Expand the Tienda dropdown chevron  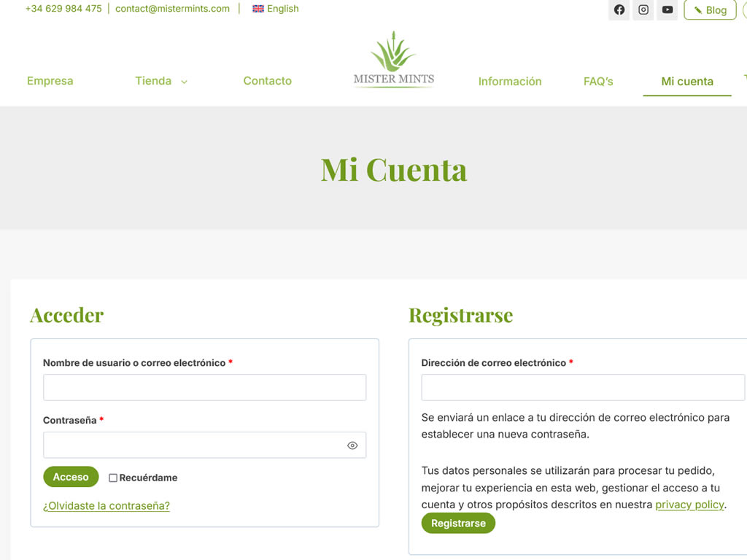click(184, 82)
